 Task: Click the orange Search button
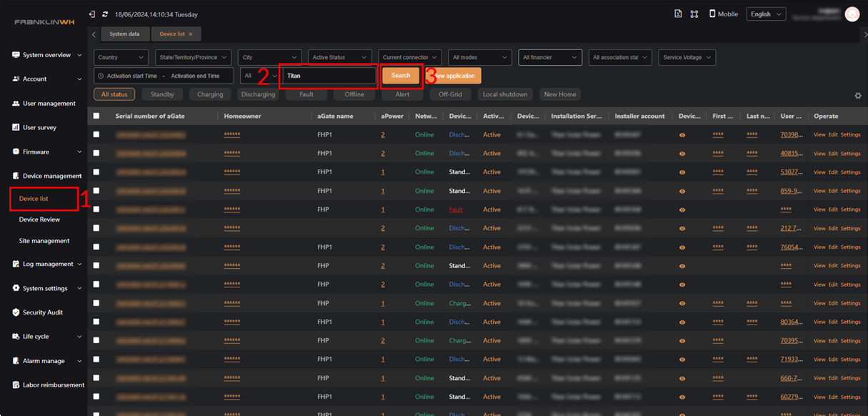[401, 75]
